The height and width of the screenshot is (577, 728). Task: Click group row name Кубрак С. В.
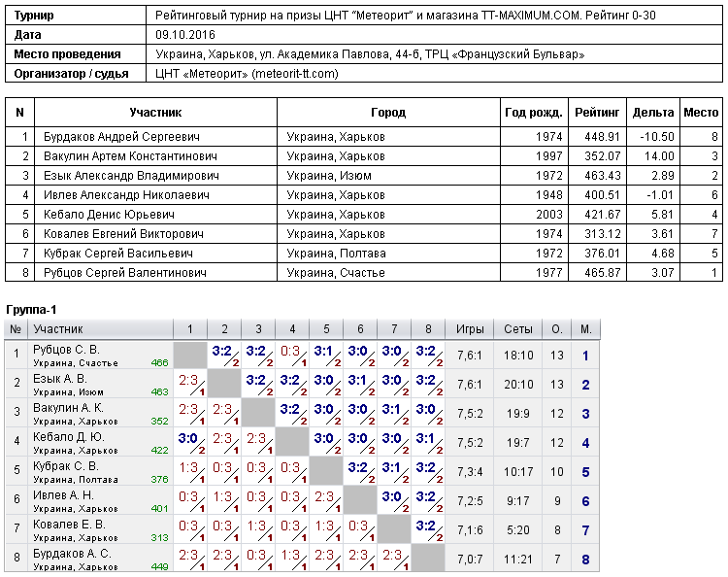click(x=65, y=466)
